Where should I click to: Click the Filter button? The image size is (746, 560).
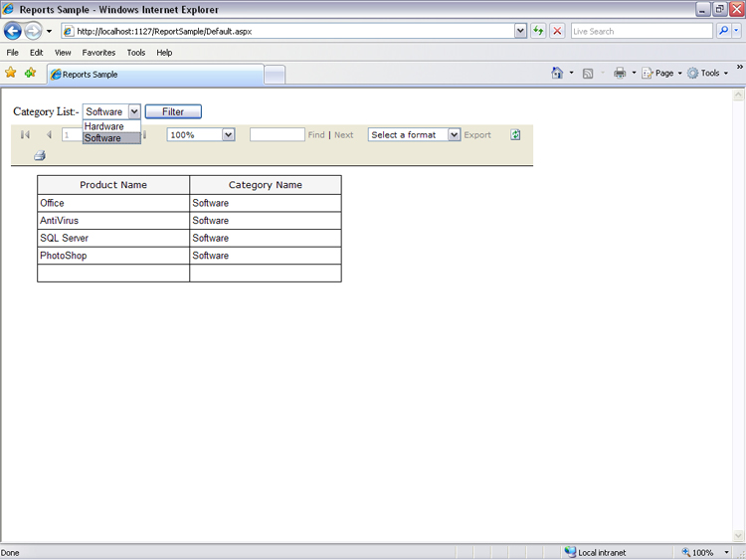pyautogui.click(x=173, y=111)
